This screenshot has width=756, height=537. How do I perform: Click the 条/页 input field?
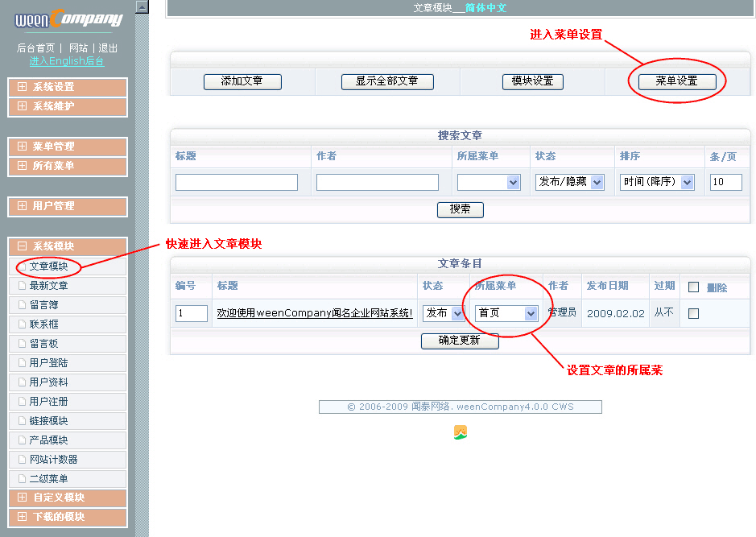(x=726, y=182)
